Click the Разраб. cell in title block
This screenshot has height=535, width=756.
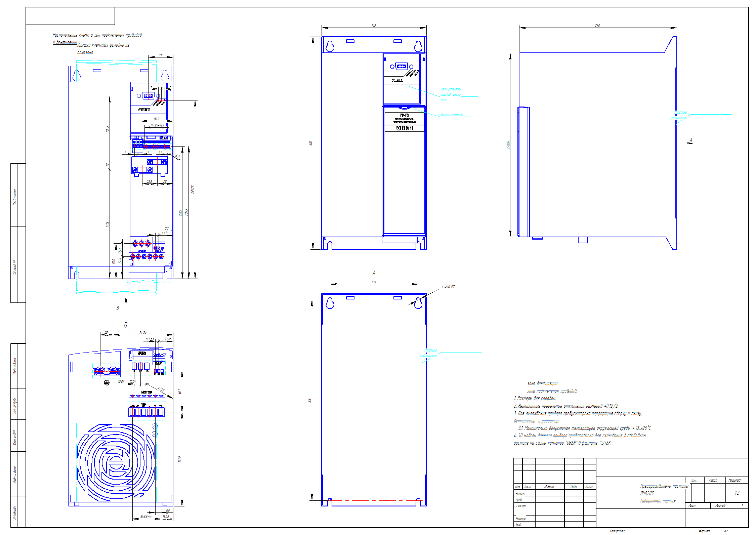520,494
